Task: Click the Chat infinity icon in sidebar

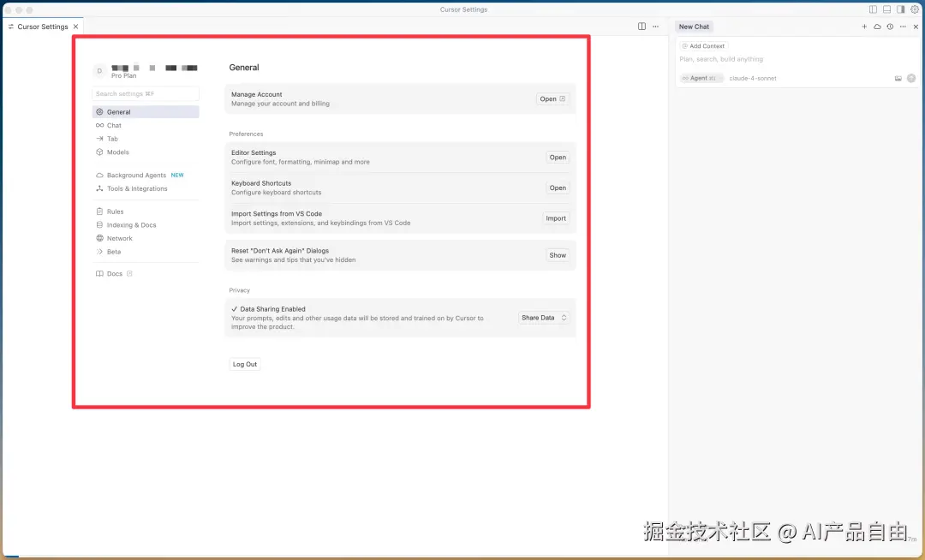Action: [99, 126]
